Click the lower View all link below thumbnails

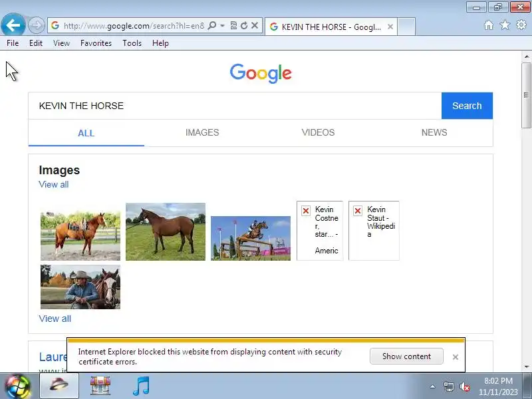pos(55,319)
